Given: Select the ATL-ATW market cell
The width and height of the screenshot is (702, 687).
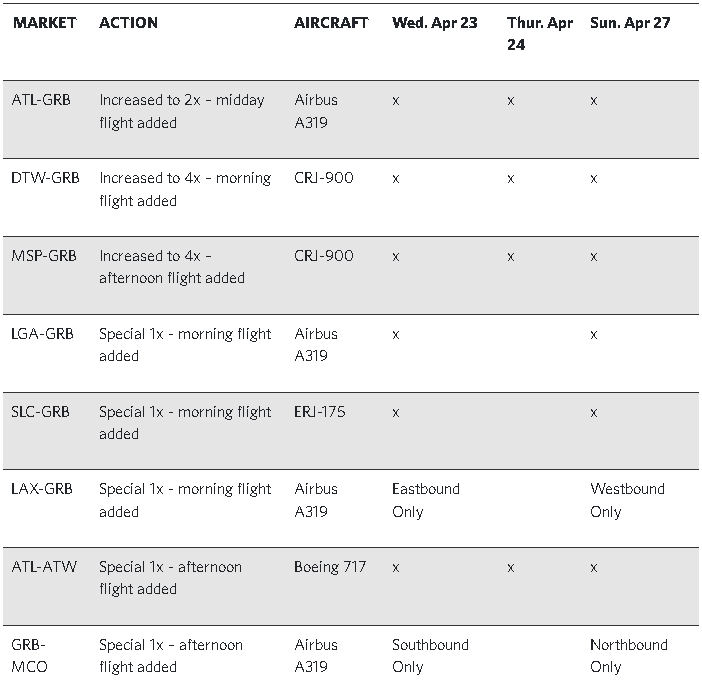Looking at the screenshot, I should point(44,567).
